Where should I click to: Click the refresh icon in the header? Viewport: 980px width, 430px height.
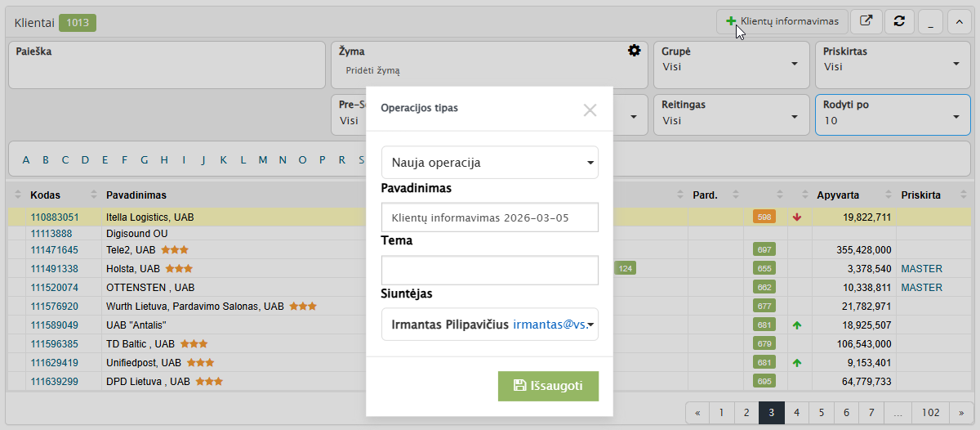pos(899,22)
